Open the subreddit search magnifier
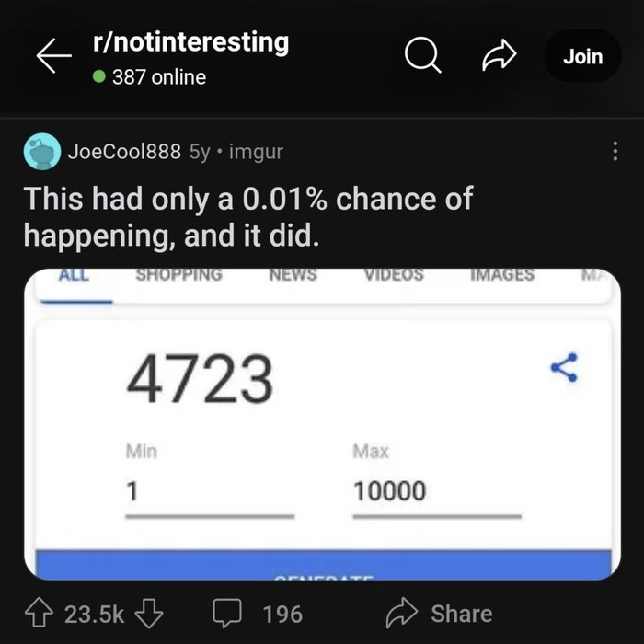Screen dimensions: 644x644 (422, 56)
